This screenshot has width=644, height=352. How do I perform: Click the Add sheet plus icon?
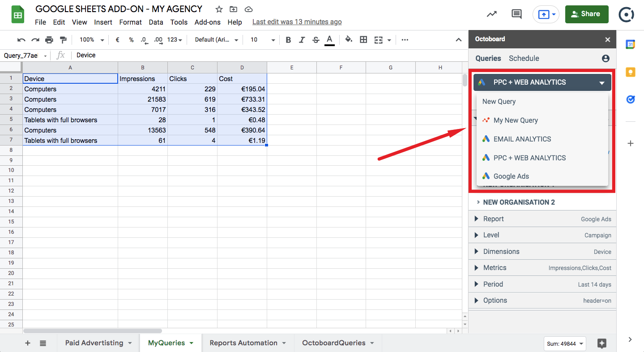click(x=28, y=343)
